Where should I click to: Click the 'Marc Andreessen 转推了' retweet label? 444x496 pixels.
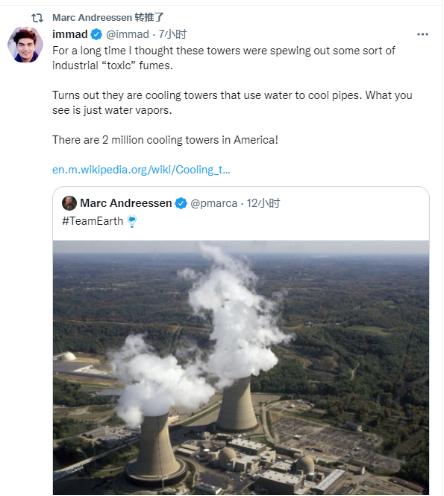[x=108, y=18]
